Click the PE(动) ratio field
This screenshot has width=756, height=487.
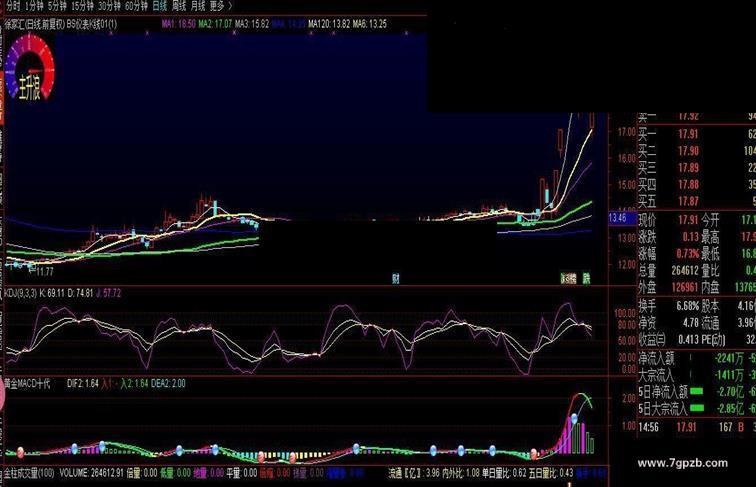(728, 339)
